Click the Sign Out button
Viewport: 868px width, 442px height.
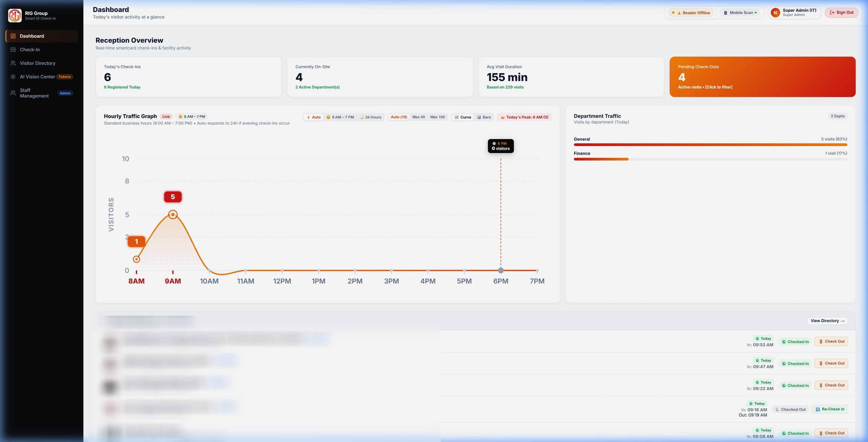coord(841,13)
